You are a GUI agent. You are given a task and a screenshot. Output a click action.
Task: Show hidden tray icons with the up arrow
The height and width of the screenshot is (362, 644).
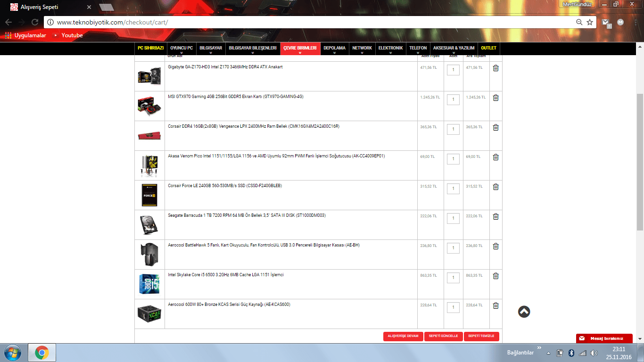tap(548, 353)
